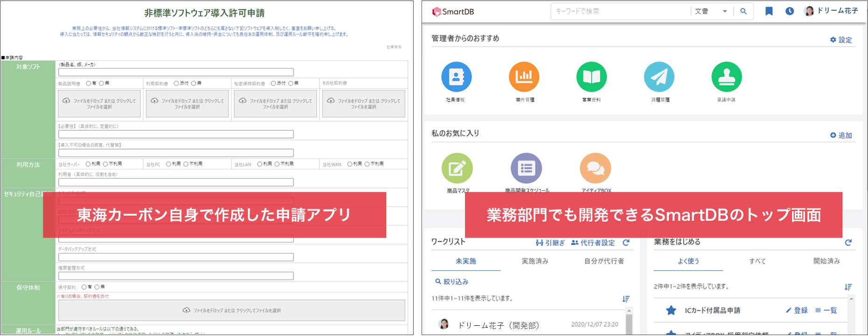Click the 代行者設定 link
This screenshot has width=868, height=336.
click(593, 243)
